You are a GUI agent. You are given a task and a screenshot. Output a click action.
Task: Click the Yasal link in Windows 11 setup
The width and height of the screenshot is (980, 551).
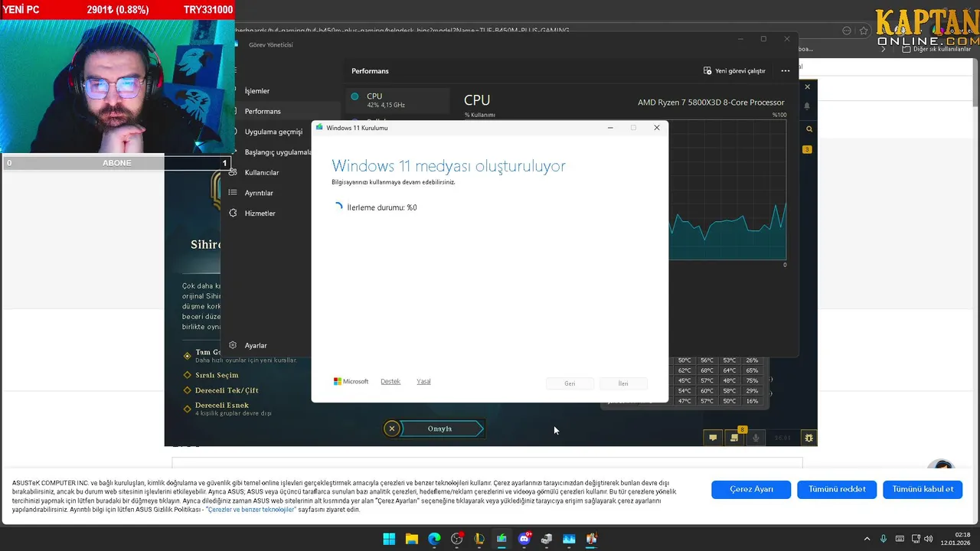[423, 382]
